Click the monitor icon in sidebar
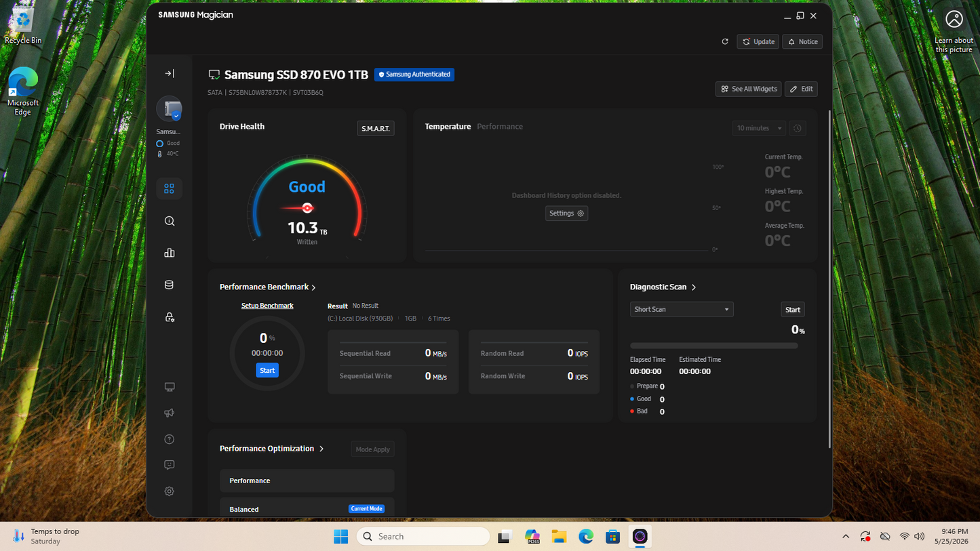The width and height of the screenshot is (980, 551). click(x=170, y=387)
